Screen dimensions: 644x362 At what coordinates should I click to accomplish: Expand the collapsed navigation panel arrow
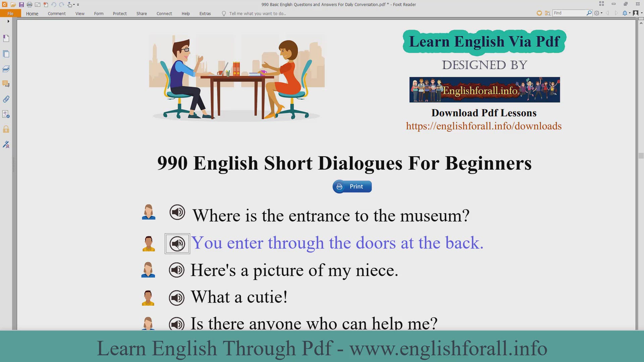(x=8, y=21)
